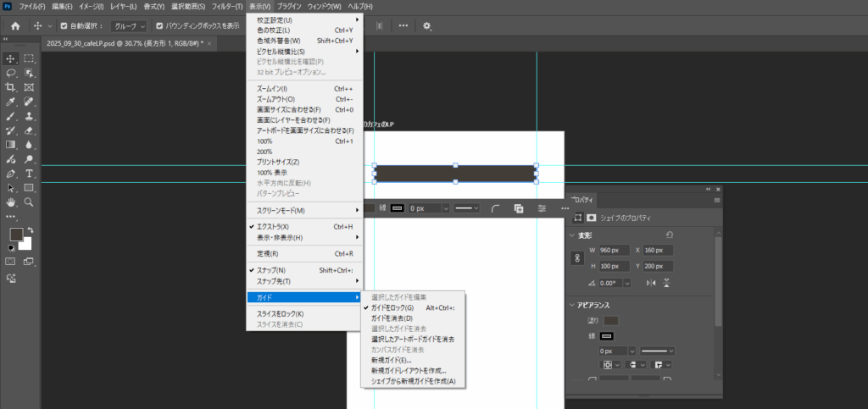
Task: Click the 塗り fill color swatch
Action: (609, 320)
